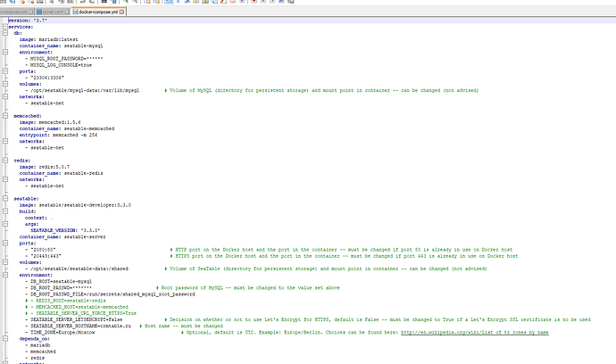Image resolution: width=616 pixels, height=364 pixels.
Task: Click the HTTPS port comment text
Action: pyautogui.click(x=344, y=256)
